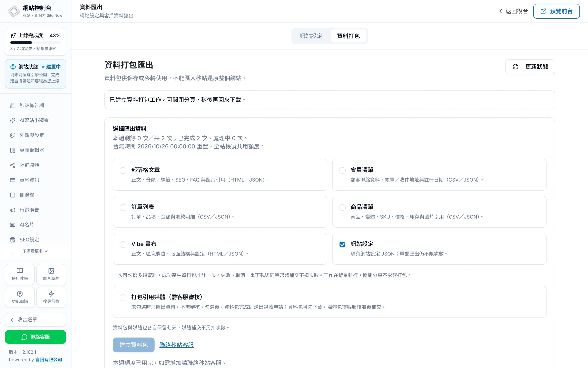Check the 部落格文章 export checkbox
588x368 pixels.
click(123, 170)
